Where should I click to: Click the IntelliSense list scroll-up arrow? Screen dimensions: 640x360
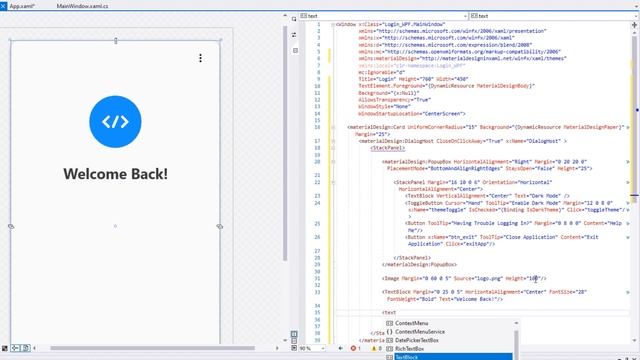[x=516, y=323]
